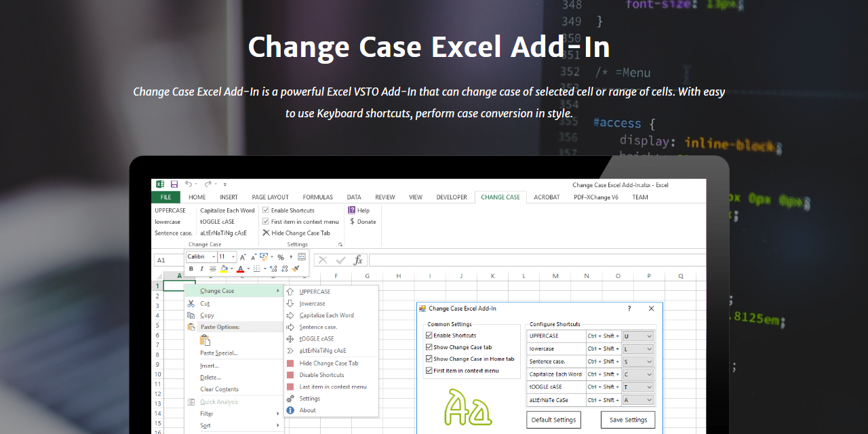Click the formula bar enter checkmark icon
Screen dimensions: 868x434
[x=340, y=260]
